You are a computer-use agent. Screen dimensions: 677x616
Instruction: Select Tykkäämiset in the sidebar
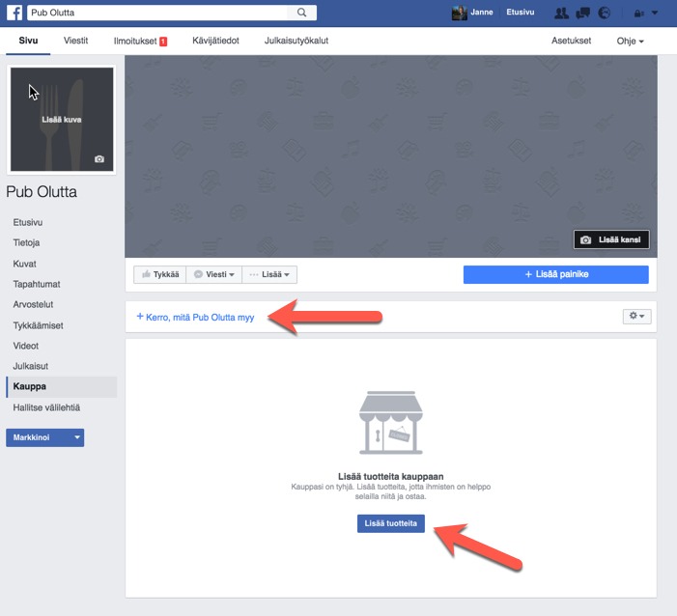click(x=38, y=325)
